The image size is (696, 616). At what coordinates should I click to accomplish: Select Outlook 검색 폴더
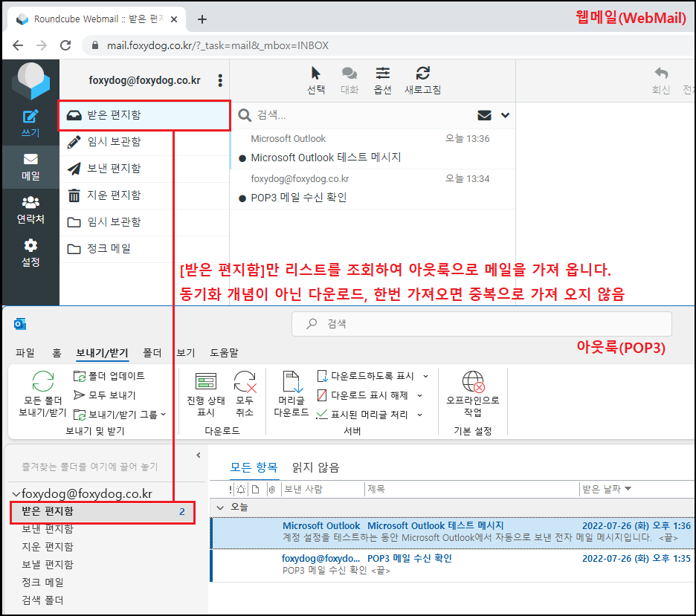point(43,600)
